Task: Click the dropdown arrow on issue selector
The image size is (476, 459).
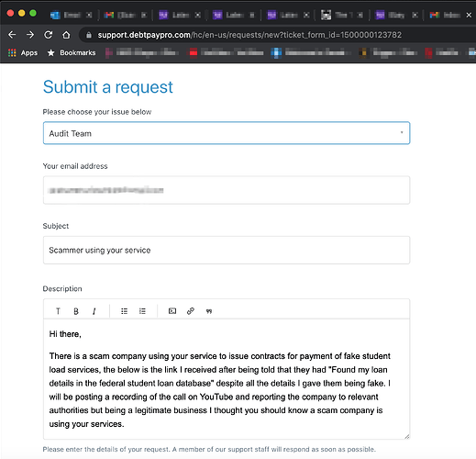Action: (402, 132)
